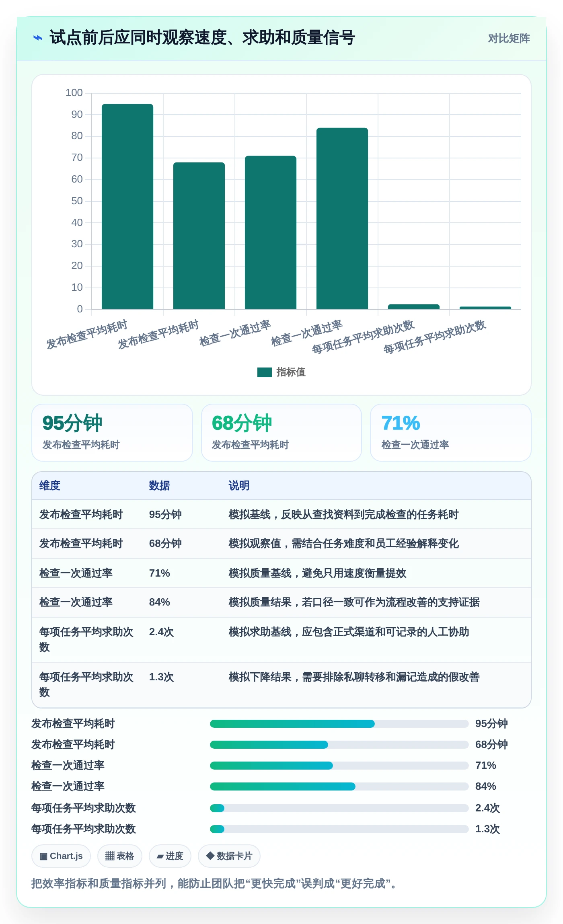The height and width of the screenshot is (924, 563).
Task: Click the 表格 chip
Action: pyautogui.click(x=120, y=856)
